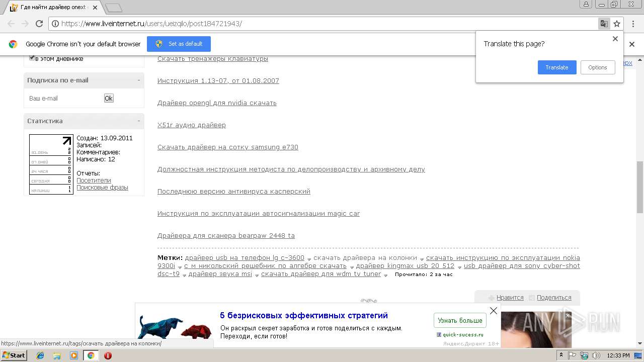Open tag драйвер kingmax usb 20 512
Viewport: 644px width, 362px height.
(x=405, y=266)
